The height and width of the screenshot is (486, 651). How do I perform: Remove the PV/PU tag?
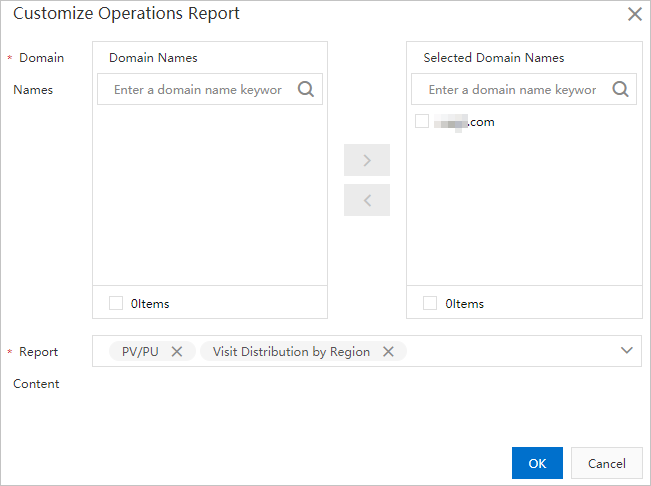point(177,351)
